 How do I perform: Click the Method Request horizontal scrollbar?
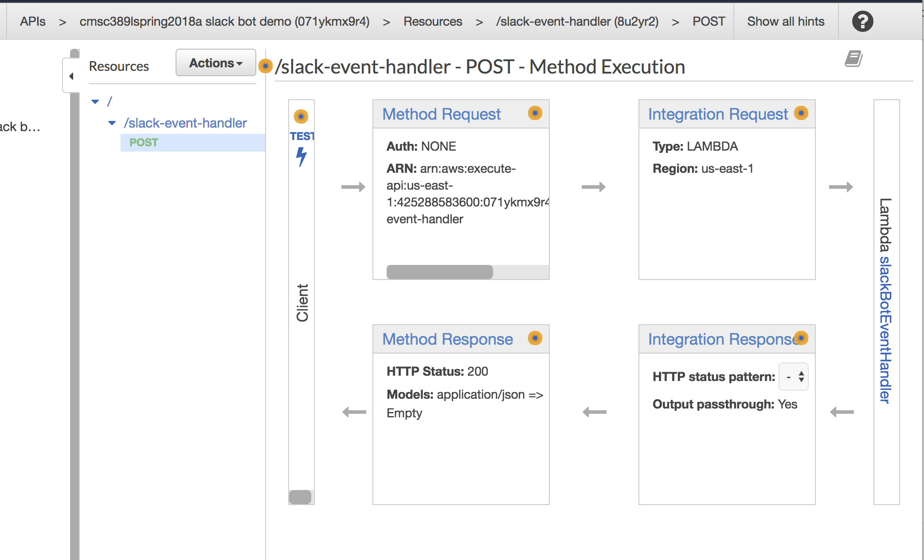(439, 272)
